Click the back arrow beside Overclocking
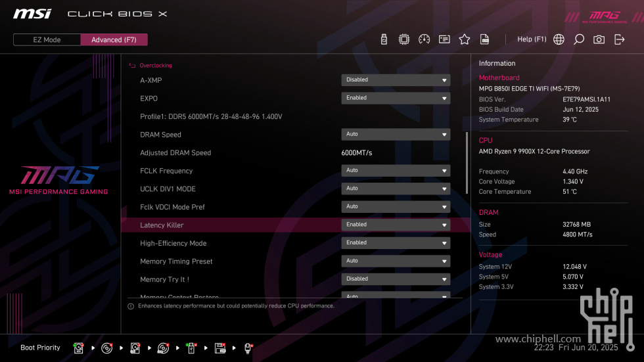The image size is (644, 362). pyautogui.click(x=132, y=65)
